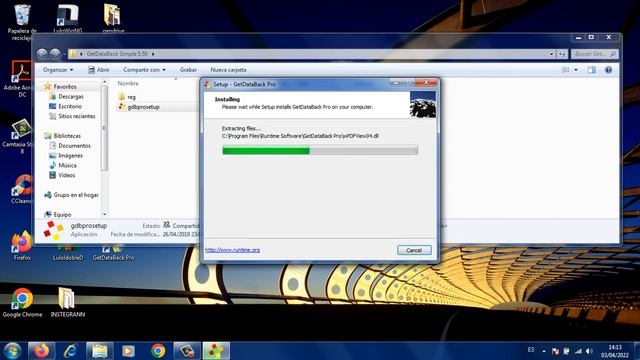Open Explorer help icon
Viewport: 640px width, 360px height.
[x=608, y=70]
